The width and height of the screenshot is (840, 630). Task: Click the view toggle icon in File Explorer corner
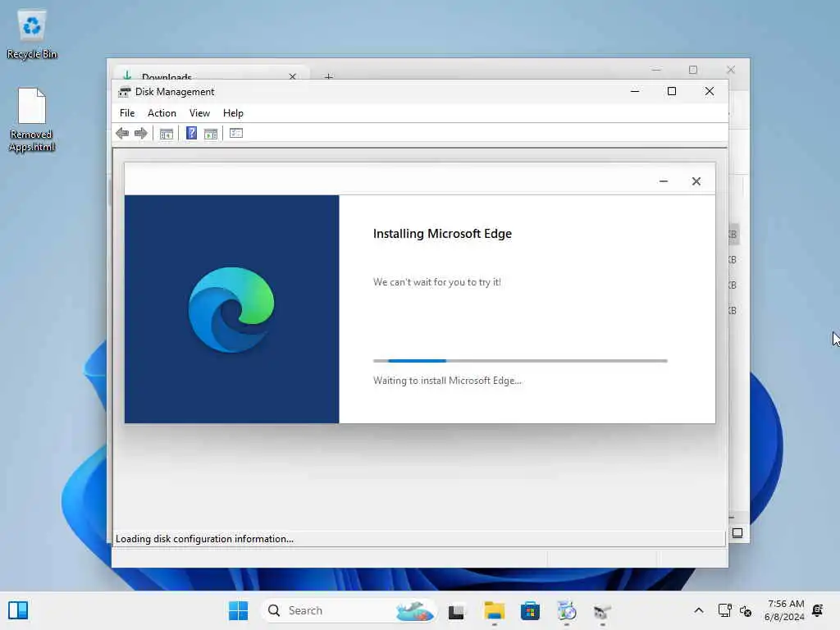pyautogui.click(x=737, y=533)
